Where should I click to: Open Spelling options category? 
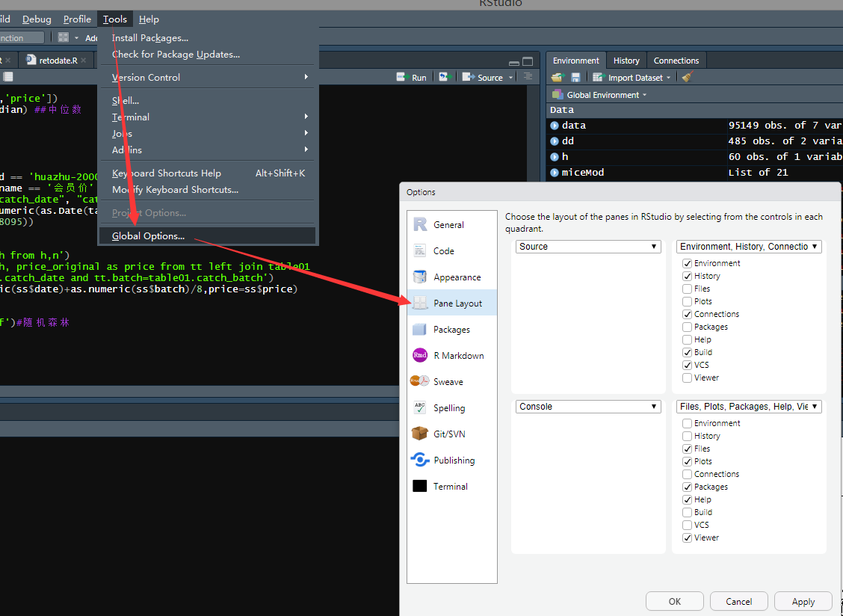coord(451,408)
